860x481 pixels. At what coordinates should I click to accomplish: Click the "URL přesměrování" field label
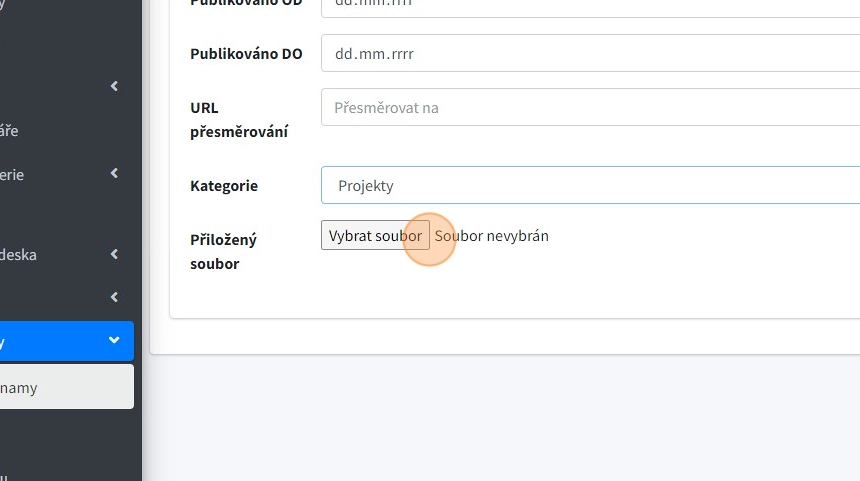(239, 120)
